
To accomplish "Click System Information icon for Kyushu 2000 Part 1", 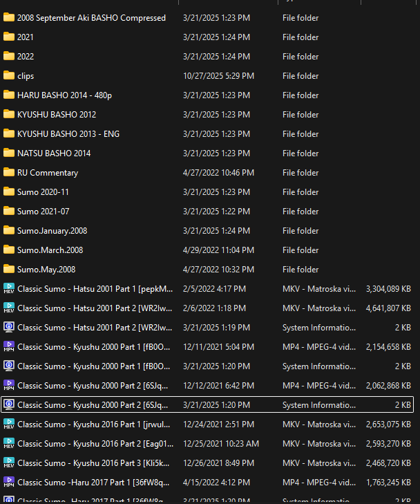I will click(9, 366).
